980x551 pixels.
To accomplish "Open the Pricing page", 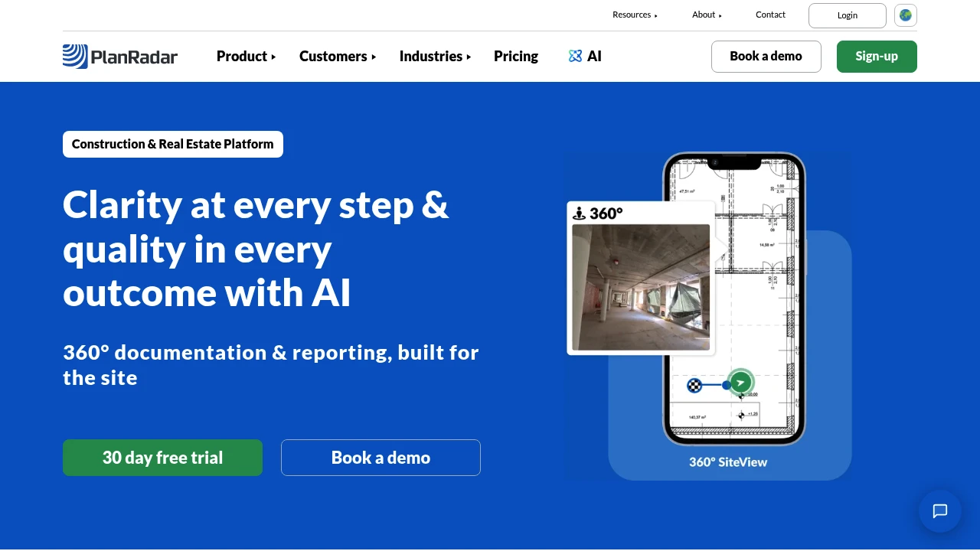I will click(x=516, y=56).
